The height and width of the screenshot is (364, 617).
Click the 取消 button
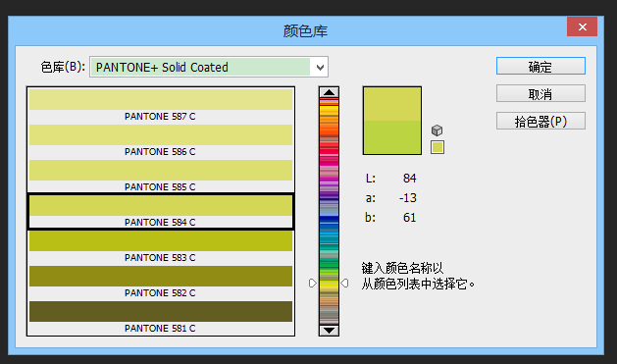point(540,93)
